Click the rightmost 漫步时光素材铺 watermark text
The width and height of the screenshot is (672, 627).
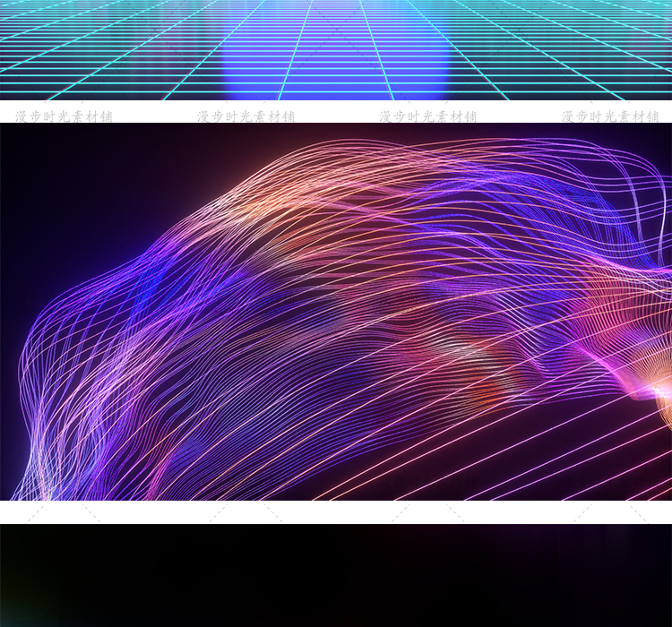[x=610, y=116]
